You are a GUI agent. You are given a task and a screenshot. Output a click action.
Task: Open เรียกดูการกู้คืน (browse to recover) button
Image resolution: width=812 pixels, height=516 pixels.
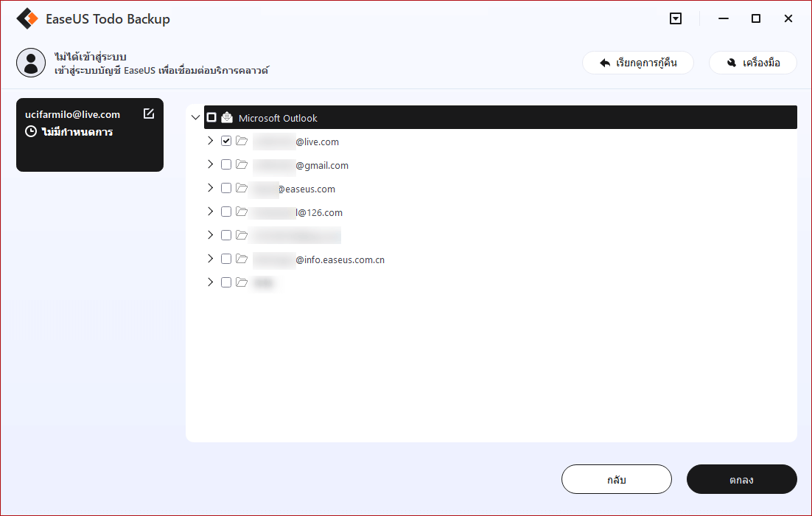(638, 63)
